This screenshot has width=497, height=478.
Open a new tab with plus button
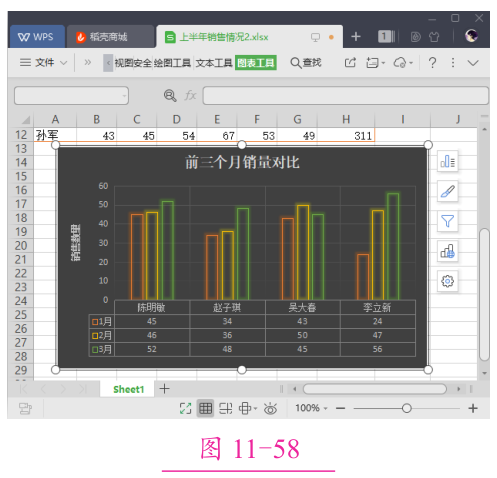(356, 36)
